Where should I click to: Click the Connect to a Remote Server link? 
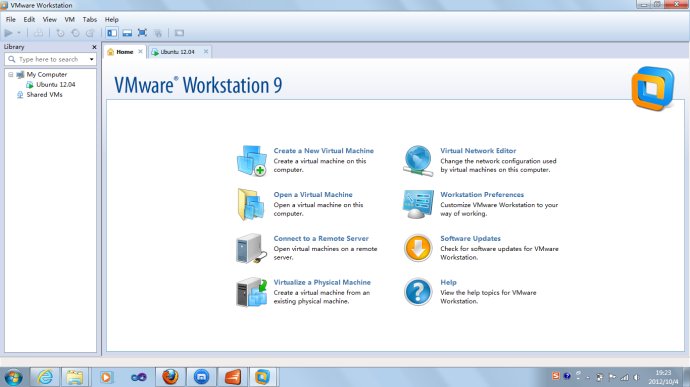pyautogui.click(x=321, y=238)
